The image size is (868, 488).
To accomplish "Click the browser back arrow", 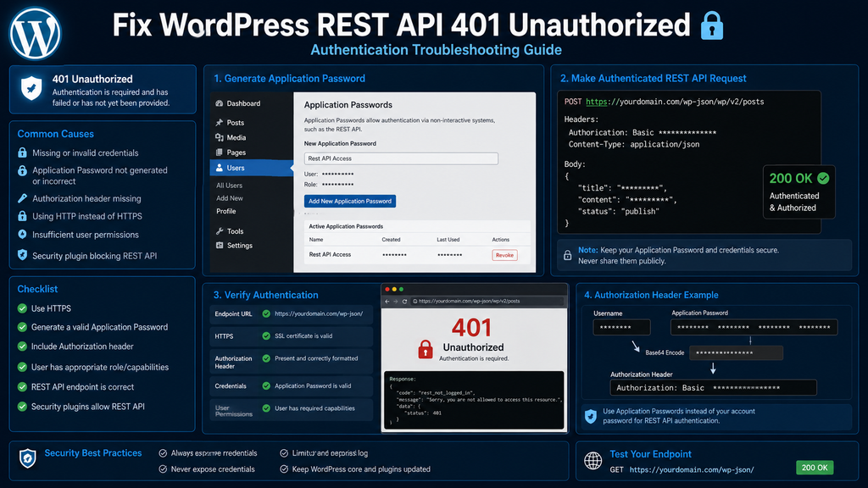I will tap(387, 302).
